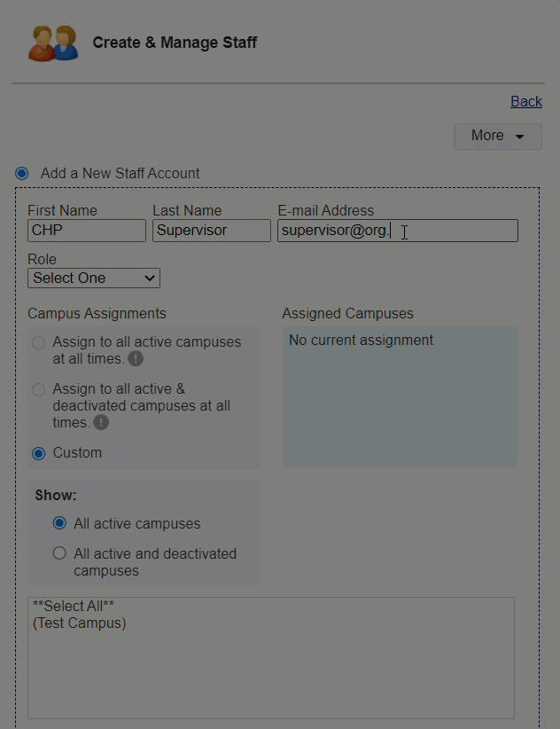The image size is (560, 729).
Task: Select '(Test Campus)' in the campus list
Action: click(x=80, y=623)
